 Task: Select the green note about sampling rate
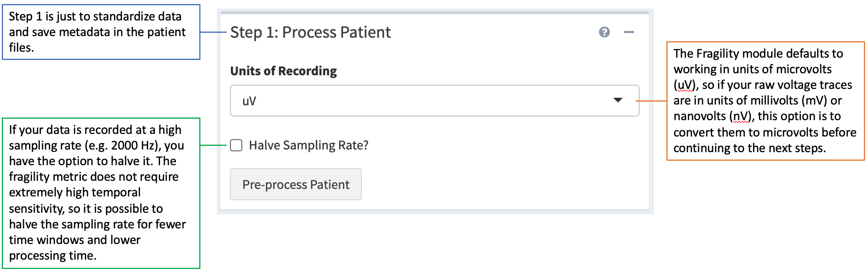(101, 193)
